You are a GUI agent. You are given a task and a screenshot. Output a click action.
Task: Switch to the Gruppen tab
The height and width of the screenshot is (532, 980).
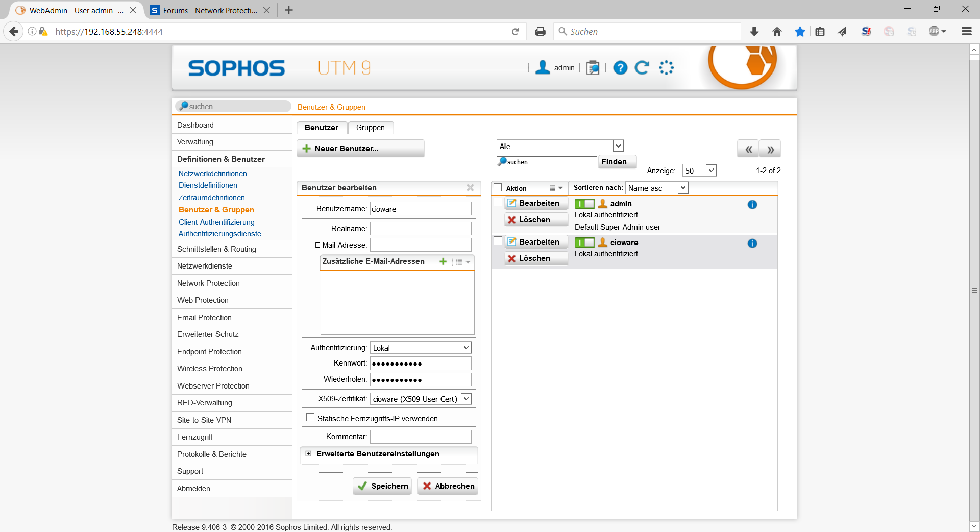pyautogui.click(x=371, y=128)
